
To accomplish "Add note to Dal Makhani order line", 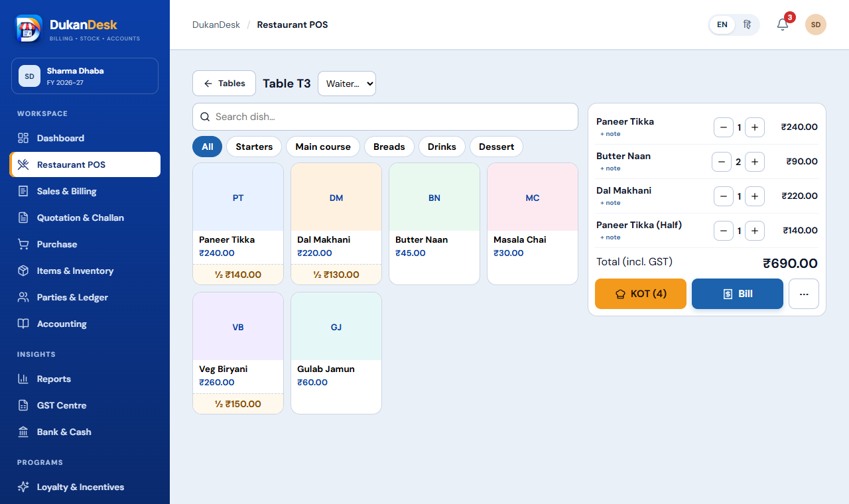I will tap(610, 203).
